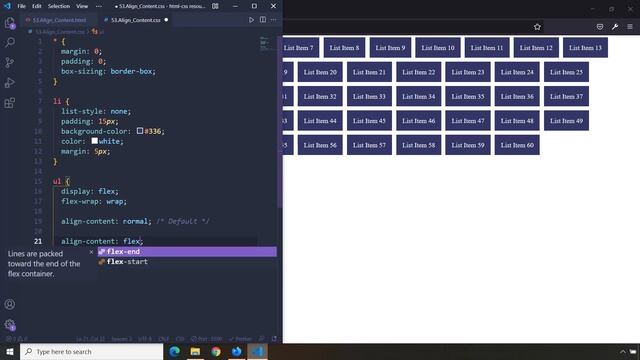Click the 'align-content: normal;' code line
Image resolution: width=640 pixels, height=360 pixels.
point(107,221)
